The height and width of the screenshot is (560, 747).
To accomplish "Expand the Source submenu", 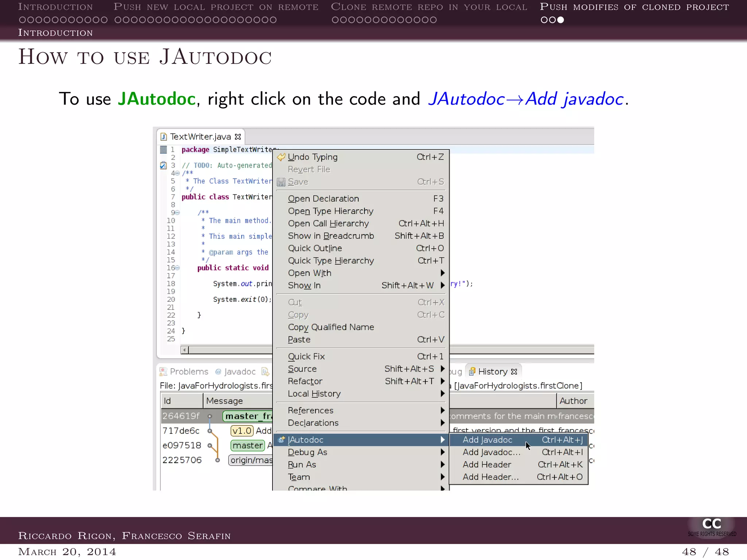I will coord(361,369).
